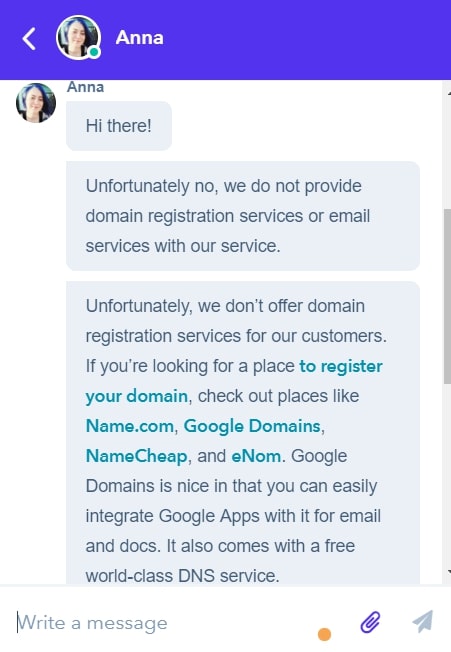Focus the Write a message input field

pos(166,622)
